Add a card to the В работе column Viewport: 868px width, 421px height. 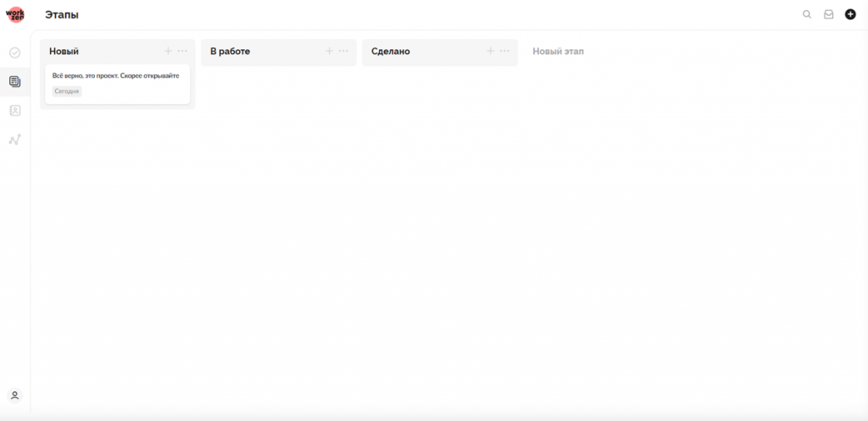click(x=330, y=51)
